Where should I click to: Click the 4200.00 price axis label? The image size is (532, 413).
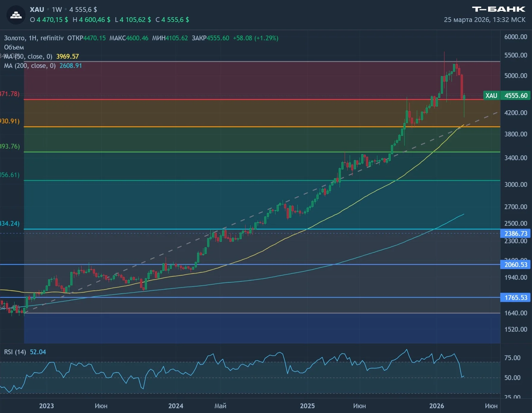pos(516,113)
